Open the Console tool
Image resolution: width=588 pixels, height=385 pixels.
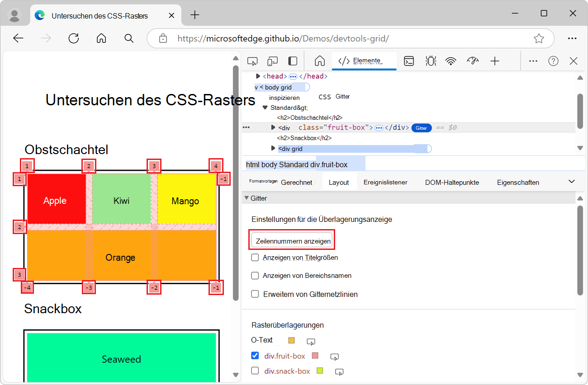pyautogui.click(x=409, y=61)
